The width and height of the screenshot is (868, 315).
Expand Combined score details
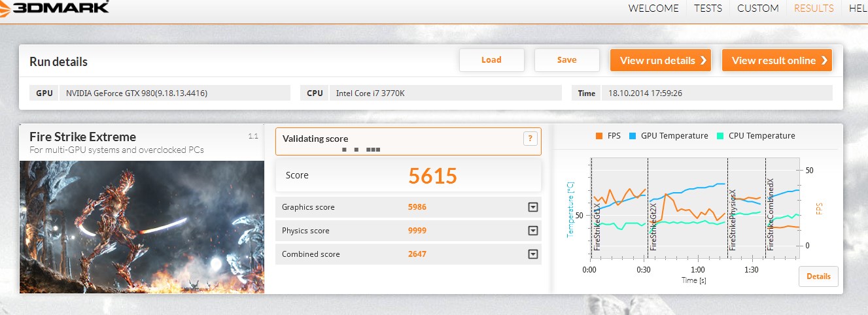click(x=532, y=254)
